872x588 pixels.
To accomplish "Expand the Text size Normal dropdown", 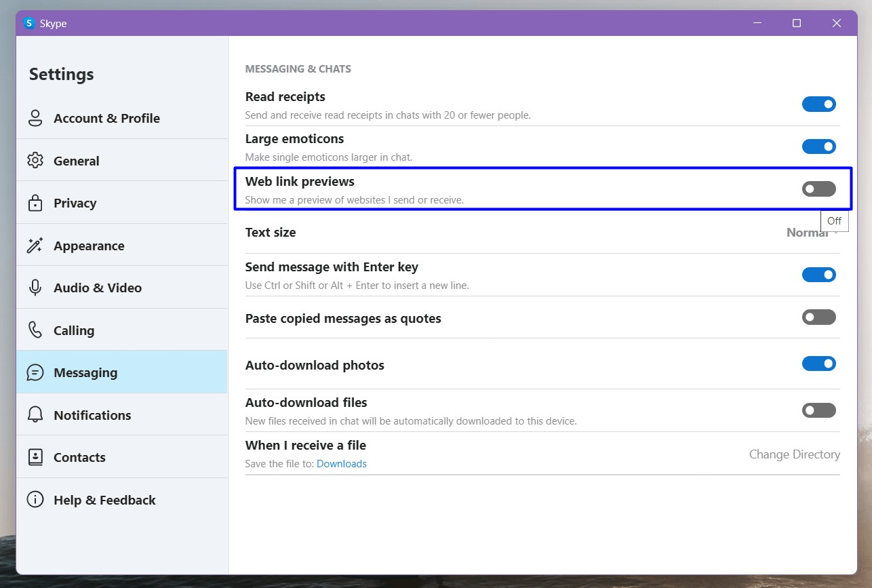I will pos(812,233).
